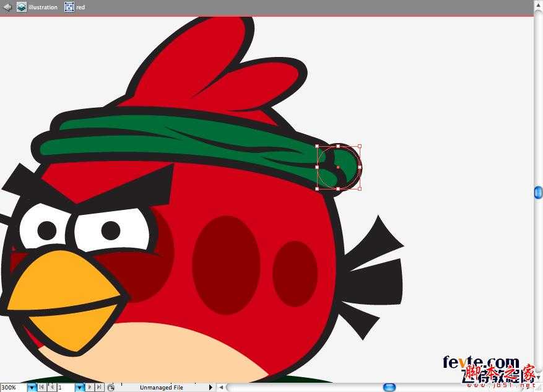Image resolution: width=543 pixels, height=392 pixels.
Task: Click the artboard number field
Action: pyautogui.click(x=66, y=388)
